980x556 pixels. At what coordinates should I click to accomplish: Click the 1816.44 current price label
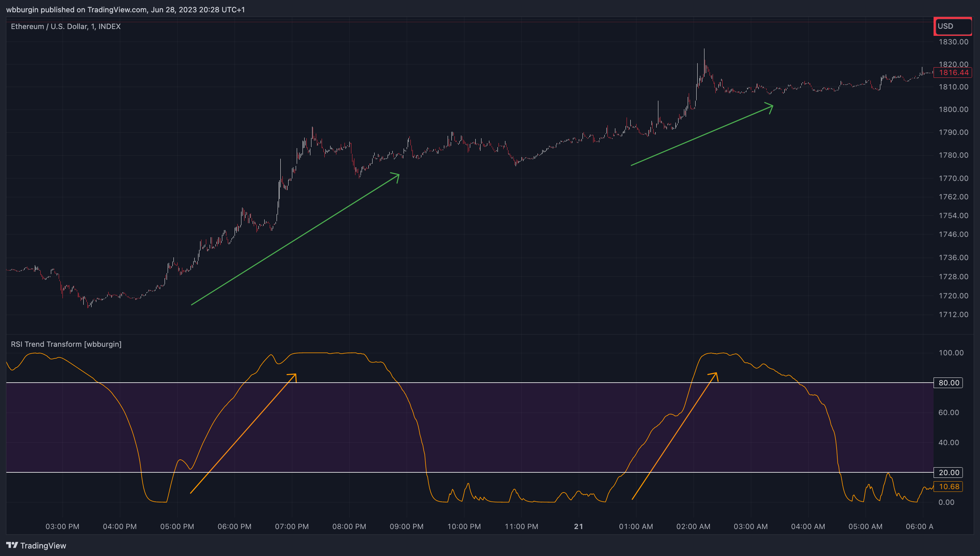[x=952, y=73]
